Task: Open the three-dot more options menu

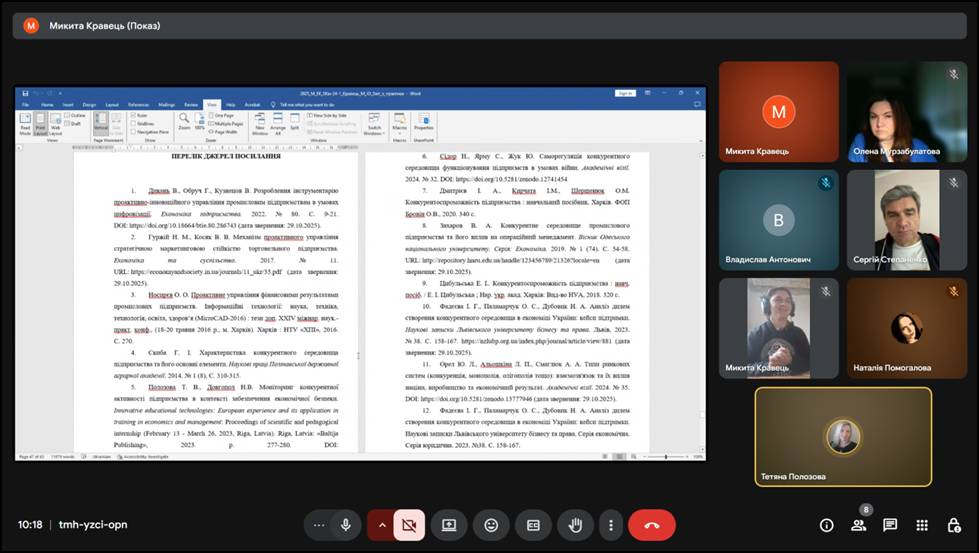Action: tap(611, 525)
